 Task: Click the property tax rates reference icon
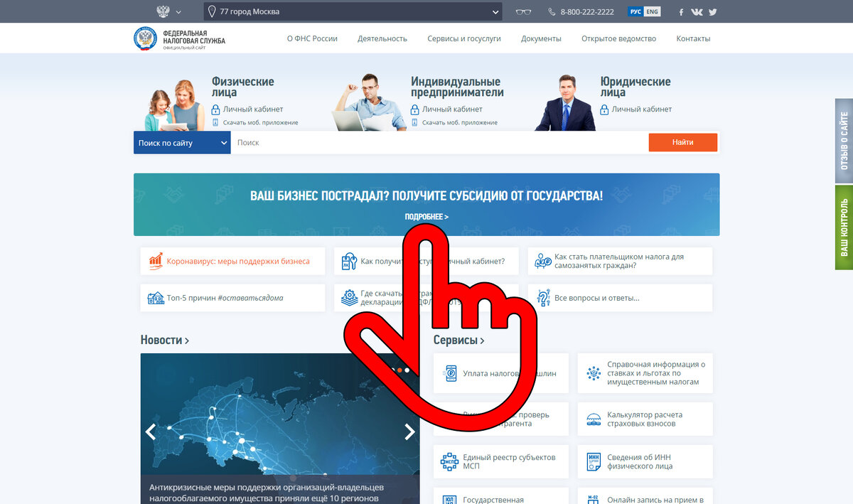coord(594,373)
